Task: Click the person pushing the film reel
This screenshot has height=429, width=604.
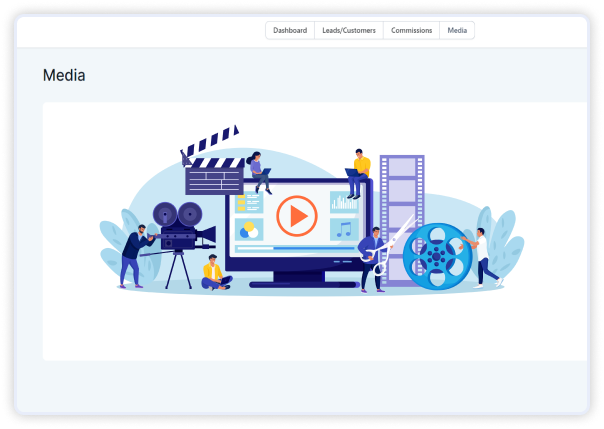Action: tap(482, 256)
